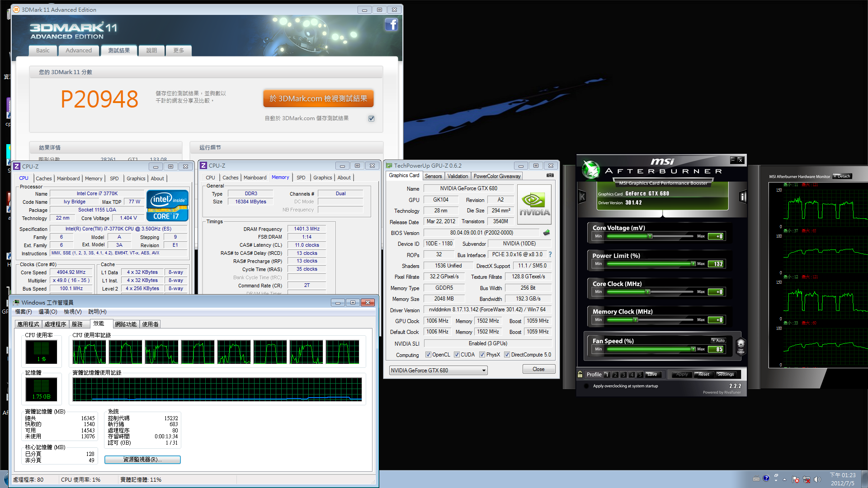Click the Close button in GPU-Z
Screen dimensions: 868x488
click(x=538, y=369)
